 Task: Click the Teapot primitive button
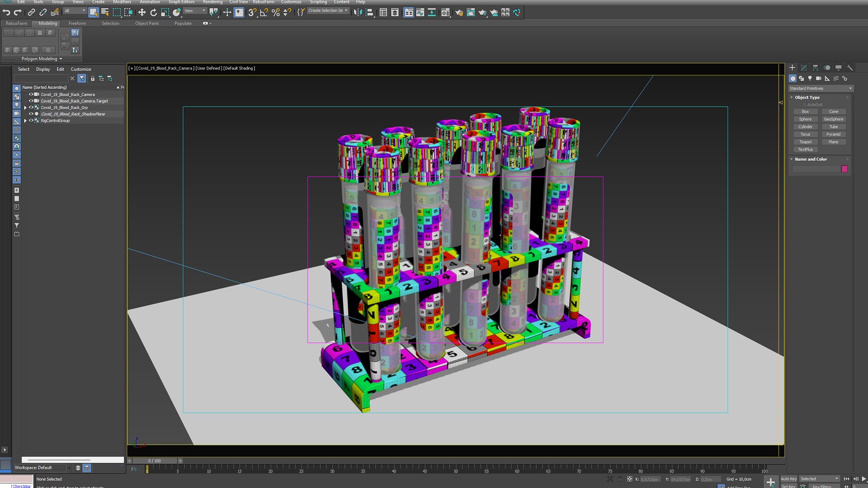(805, 142)
